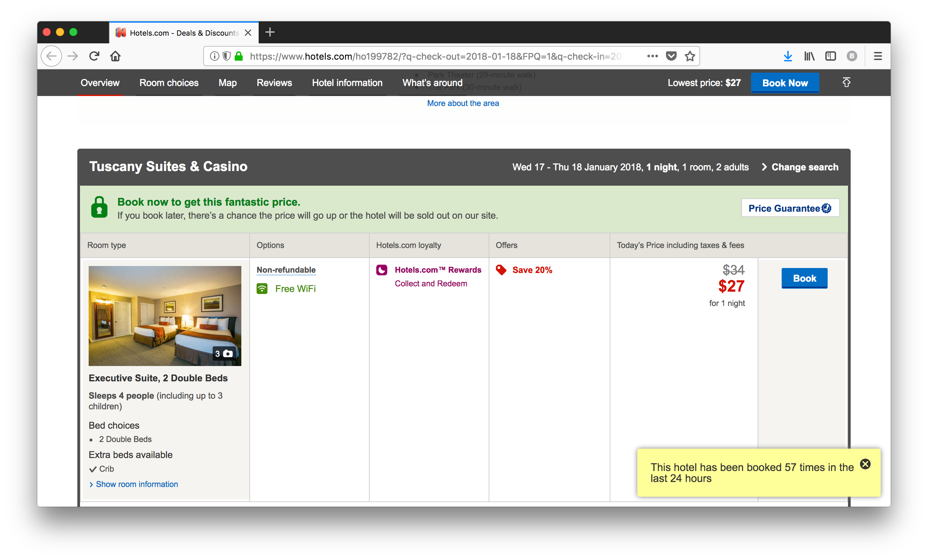Show site information via the info icon
The height and width of the screenshot is (560, 928).
(x=214, y=56)
